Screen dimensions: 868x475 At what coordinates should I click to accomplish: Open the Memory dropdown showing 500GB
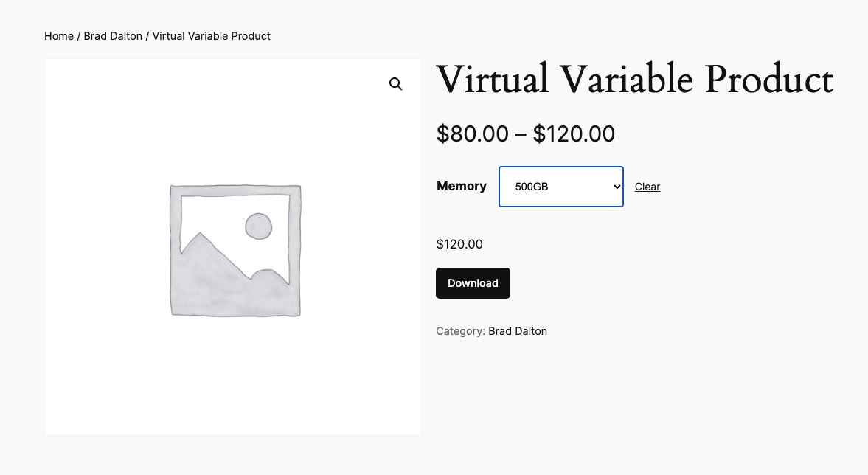pos(560,187)
